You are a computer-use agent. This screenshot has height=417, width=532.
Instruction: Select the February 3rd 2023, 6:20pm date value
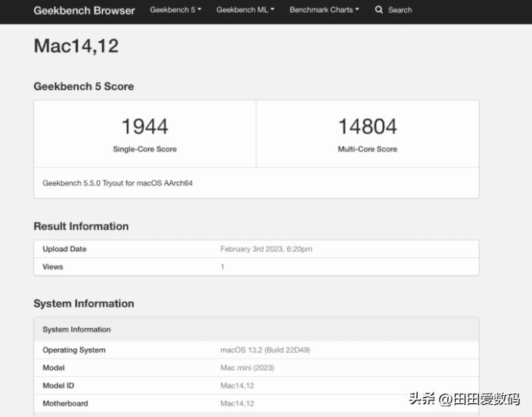tap(266, 249)
